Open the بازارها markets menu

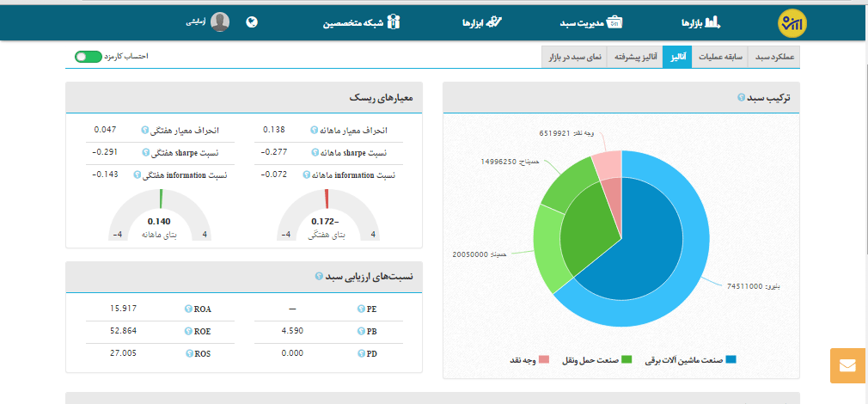(x=701, y=22)
